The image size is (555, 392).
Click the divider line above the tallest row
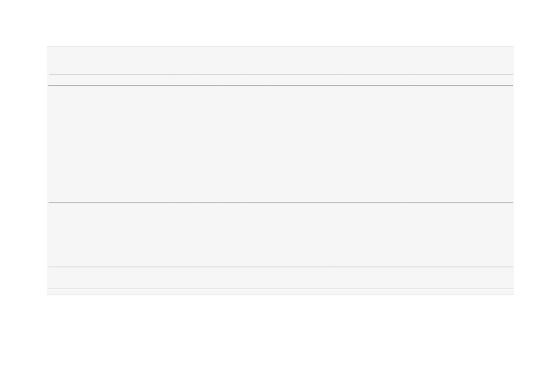(281, 85)
